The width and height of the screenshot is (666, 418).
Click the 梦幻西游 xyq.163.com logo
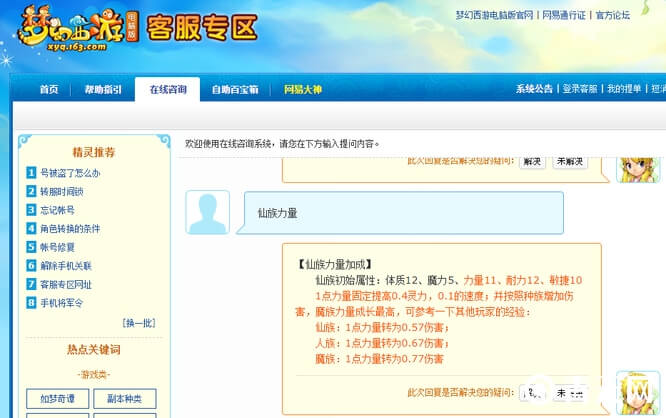point(78,29)
